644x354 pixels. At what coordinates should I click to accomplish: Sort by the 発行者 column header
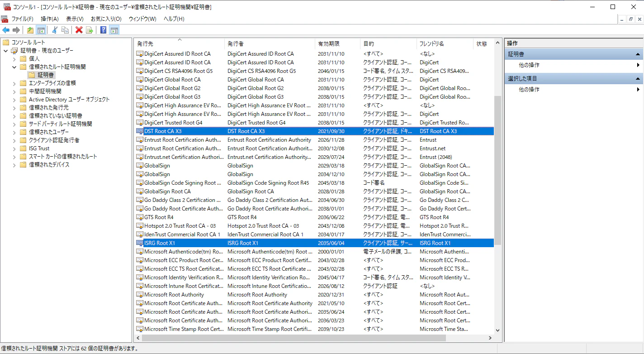coord(270,44)
